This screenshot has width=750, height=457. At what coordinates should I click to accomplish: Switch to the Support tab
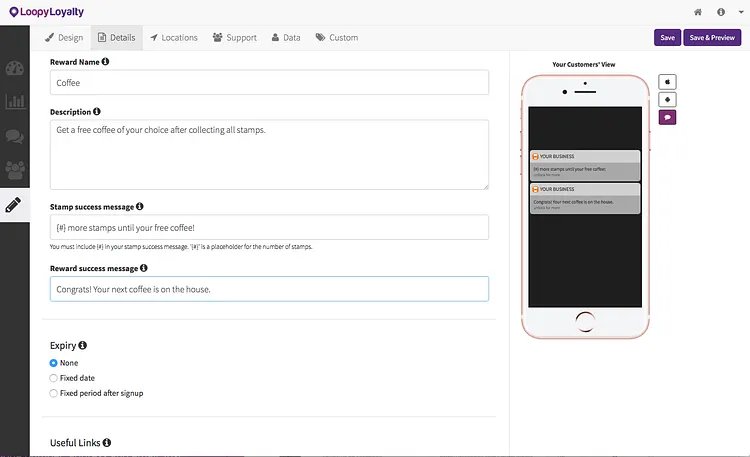(x=234, y=37)
